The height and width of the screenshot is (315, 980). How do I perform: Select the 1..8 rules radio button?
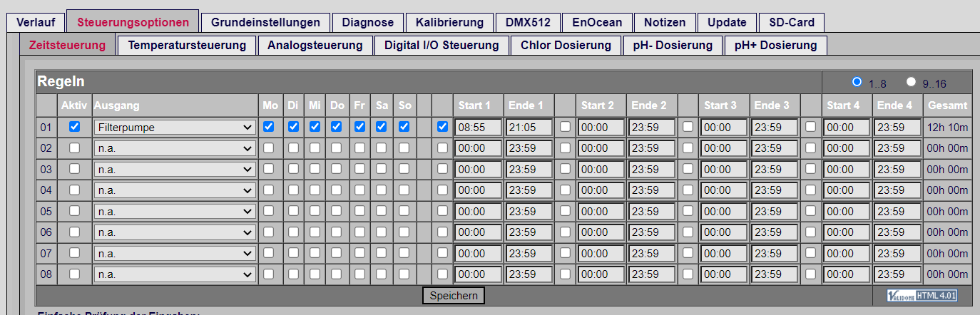857,82
